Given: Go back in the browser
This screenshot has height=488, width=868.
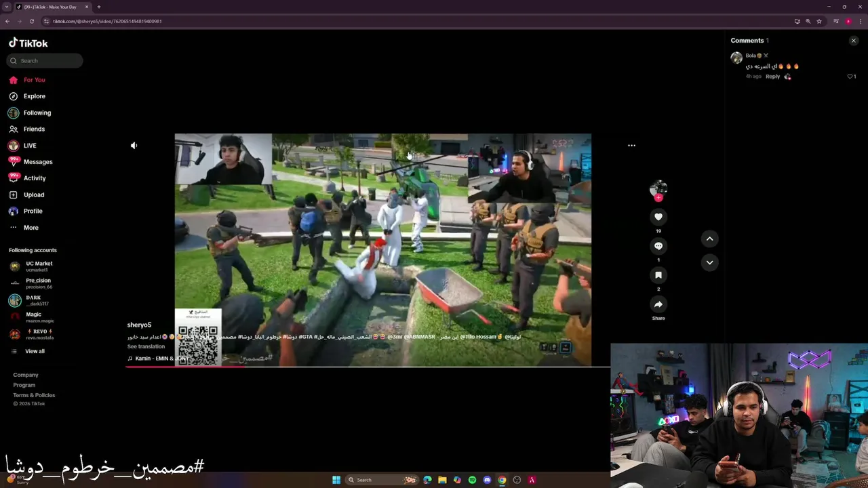Looking at the screenshot, I should (7, 21).
